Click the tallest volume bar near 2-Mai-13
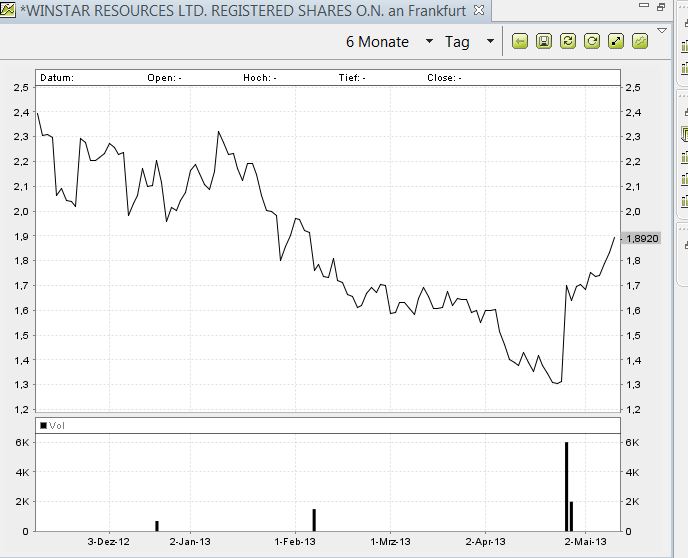 pos(566,486)
